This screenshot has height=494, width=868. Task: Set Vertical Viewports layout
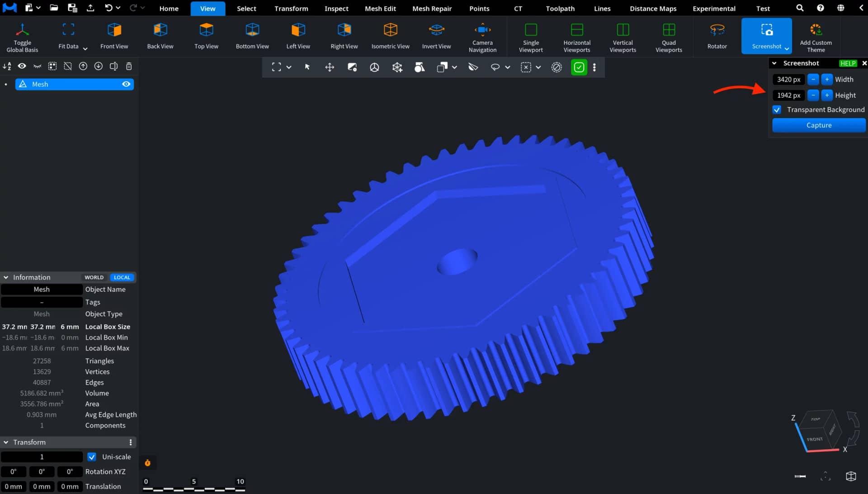pyautogui.click(x=623, y=37)
